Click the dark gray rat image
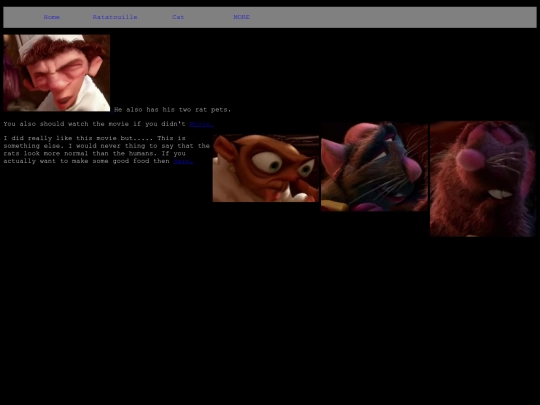Screen dimensions: 540x405 374,166
